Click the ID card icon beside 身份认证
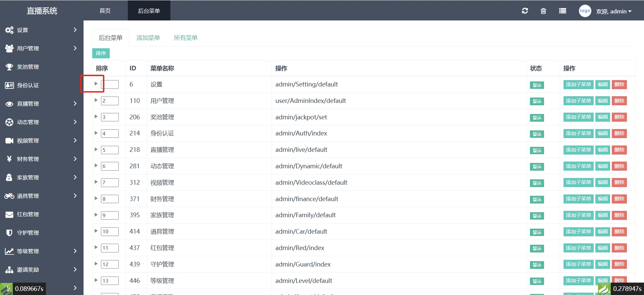The height and width of the screenshot is (295, 644). click(x=9, y=85)
